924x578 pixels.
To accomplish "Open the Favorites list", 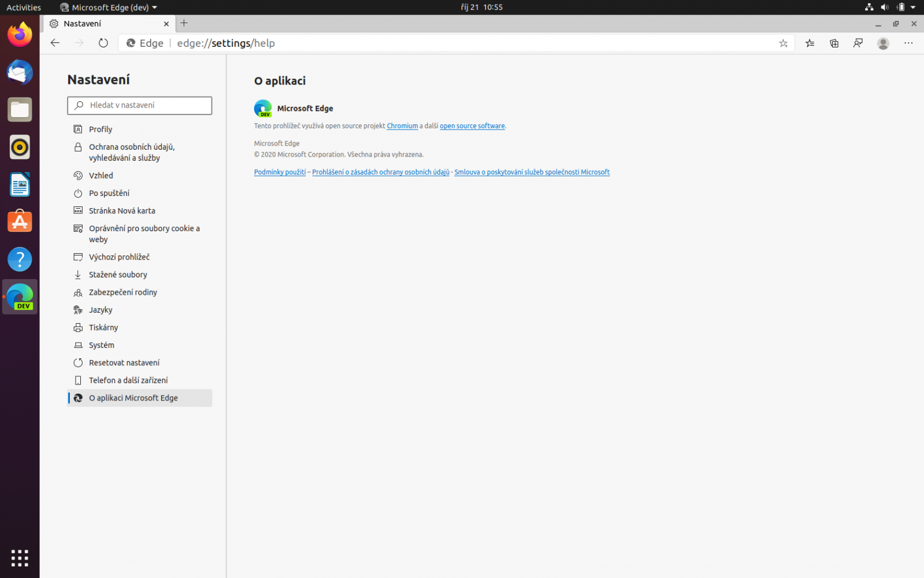I will click(x=809, y=43).
